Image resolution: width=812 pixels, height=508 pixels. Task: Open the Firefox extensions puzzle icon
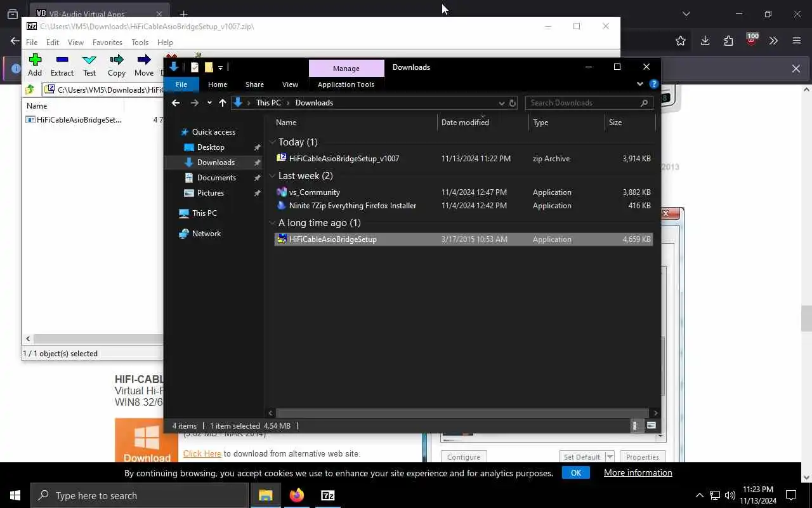click(x=728, y=41)
